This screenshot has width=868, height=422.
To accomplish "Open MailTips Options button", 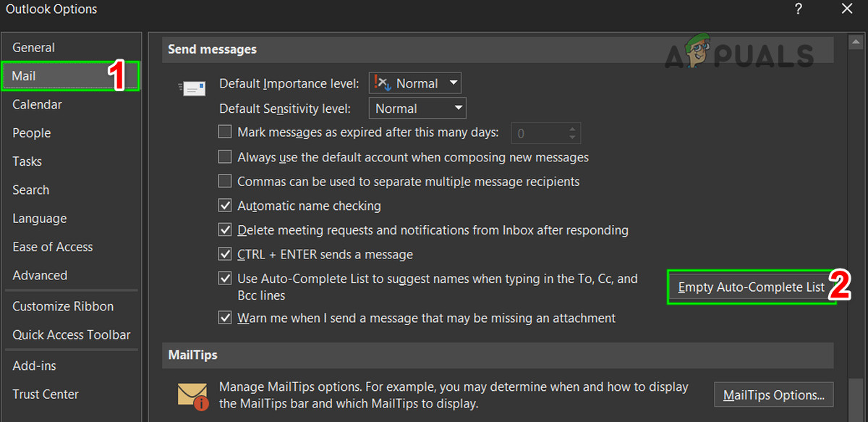I will coord(773,395).
